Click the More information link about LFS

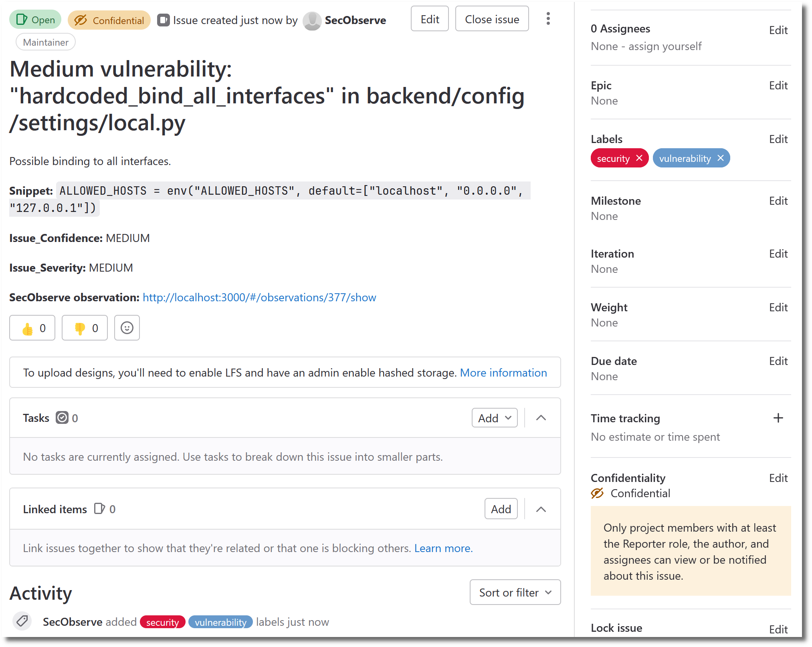503,373
